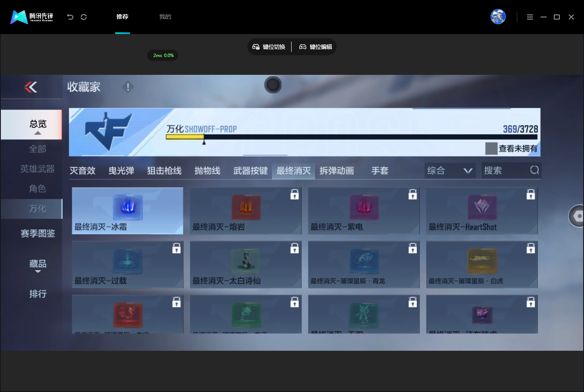Screen dimensions: 584x392
Task: Select the 璀璨星辰·白虎 item card
Action: [482, 264]
